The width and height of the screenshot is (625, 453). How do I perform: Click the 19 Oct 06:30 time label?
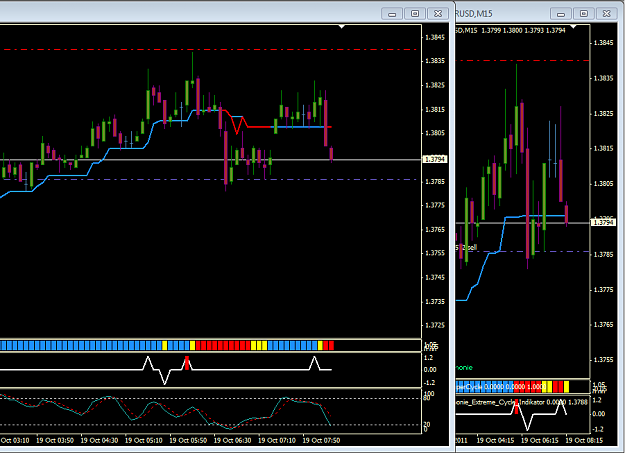pyautogui.click(x=232, y=440)
